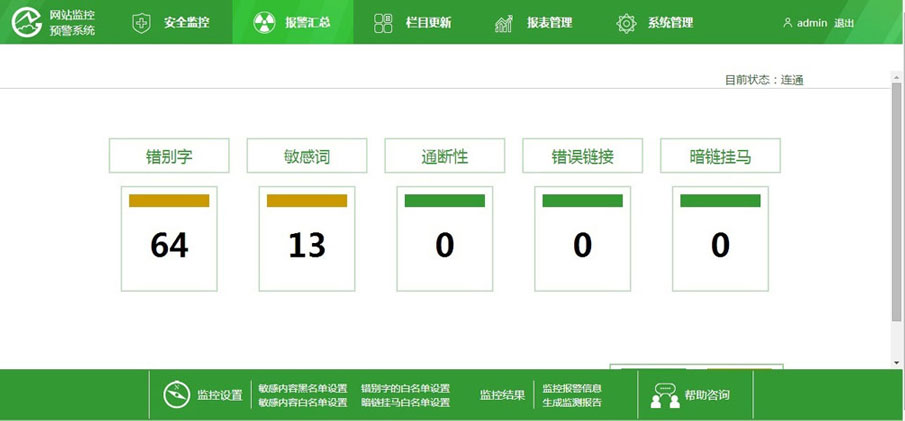Screen dimensions: 905x421
Task: Click the 64 count card
Action: point(169,239)
